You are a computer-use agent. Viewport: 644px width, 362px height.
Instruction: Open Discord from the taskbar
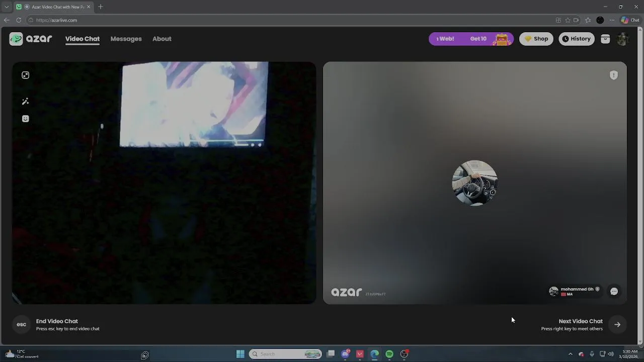tap(346, 354)
